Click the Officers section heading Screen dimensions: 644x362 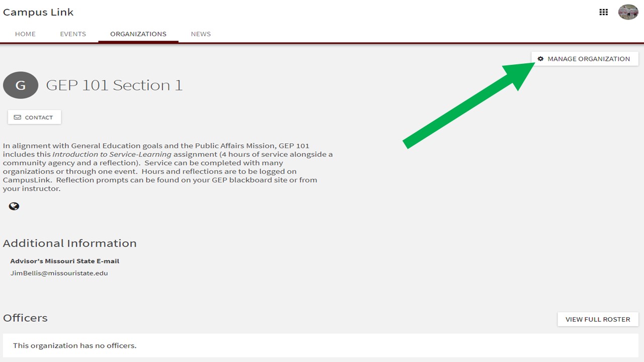pos(25,318)
